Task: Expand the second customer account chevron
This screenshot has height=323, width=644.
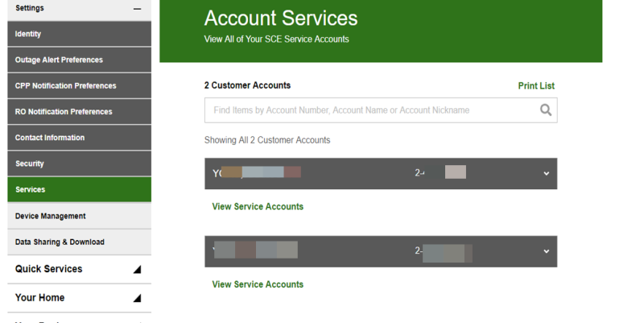Action: coord(547,251)
